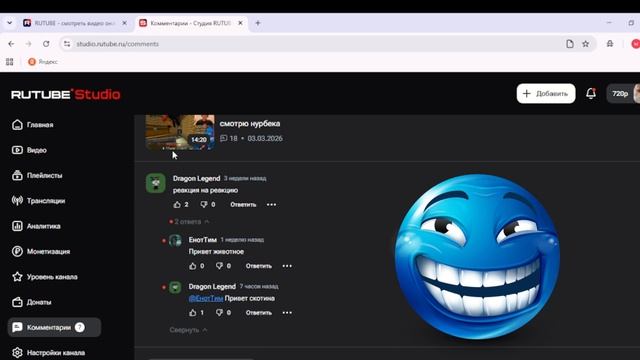
Task: Click the Комментарии chat bubble icon
Action: tap(17, 327)
